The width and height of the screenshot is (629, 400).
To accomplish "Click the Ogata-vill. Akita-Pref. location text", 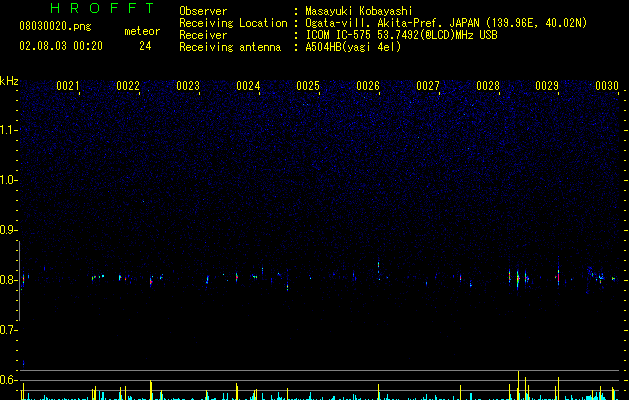I will pyautogui.click(x=446, y=23).
